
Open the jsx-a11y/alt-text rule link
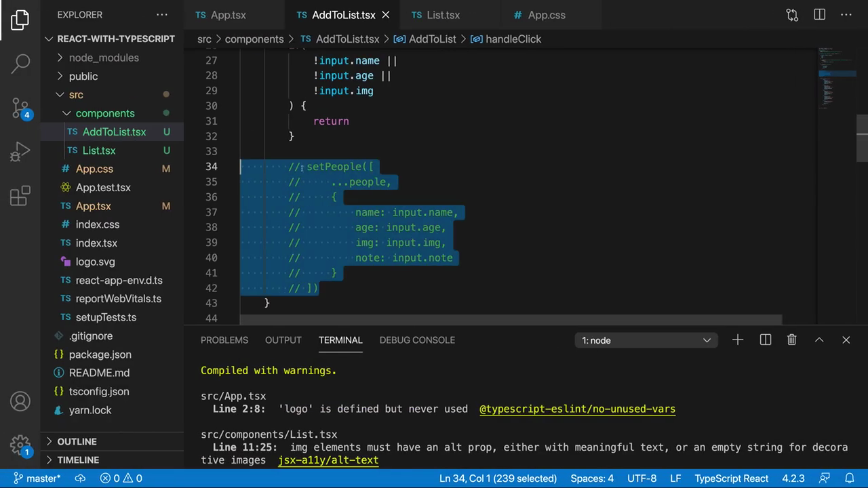328,460
